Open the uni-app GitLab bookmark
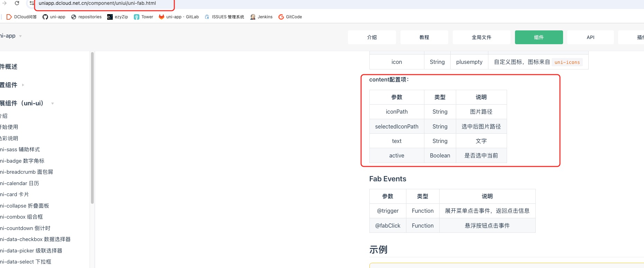 click(179, 17)
